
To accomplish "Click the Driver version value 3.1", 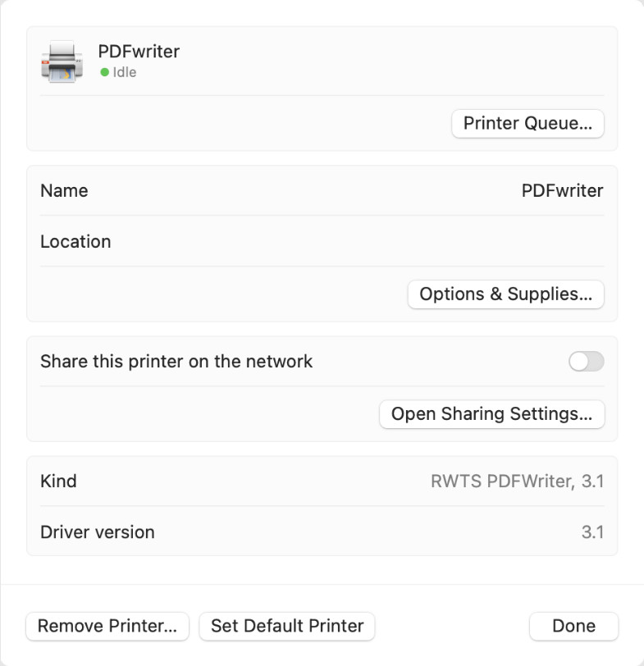I will (592, 532).
